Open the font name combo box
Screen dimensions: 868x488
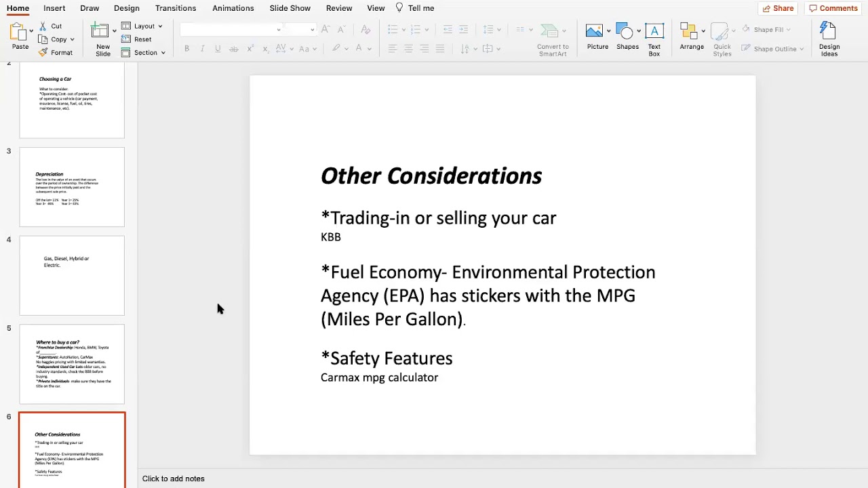pos(231,29)
